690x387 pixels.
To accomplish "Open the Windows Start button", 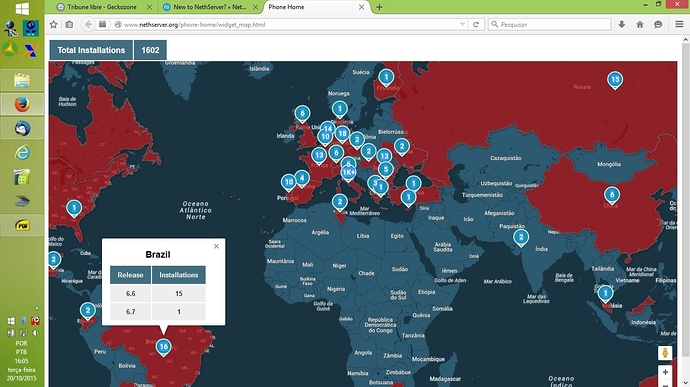I will pyautogui.click(x=22, y=8).
